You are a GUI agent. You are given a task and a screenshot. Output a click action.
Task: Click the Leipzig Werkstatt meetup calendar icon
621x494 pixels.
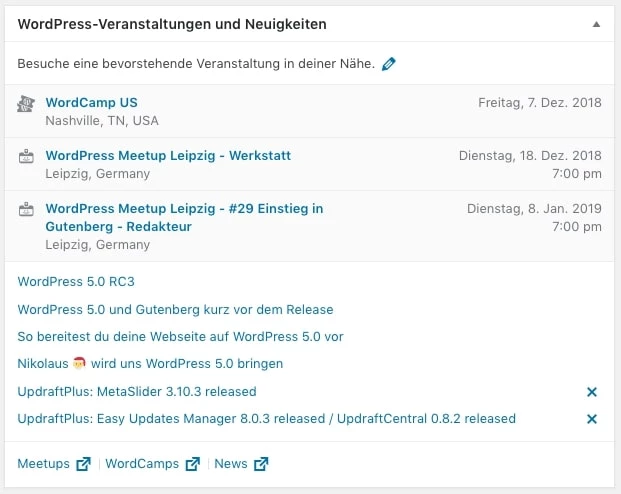coord(27,156)
